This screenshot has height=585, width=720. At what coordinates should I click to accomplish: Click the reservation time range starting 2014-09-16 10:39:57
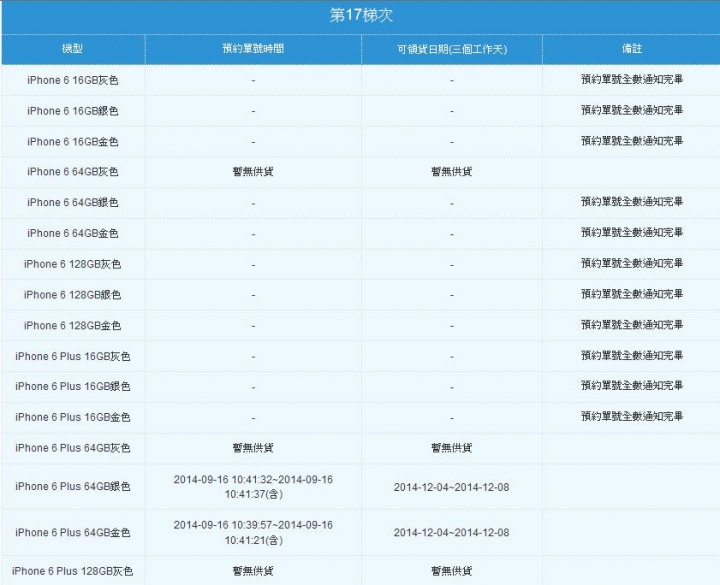click(x=253, y=533)
